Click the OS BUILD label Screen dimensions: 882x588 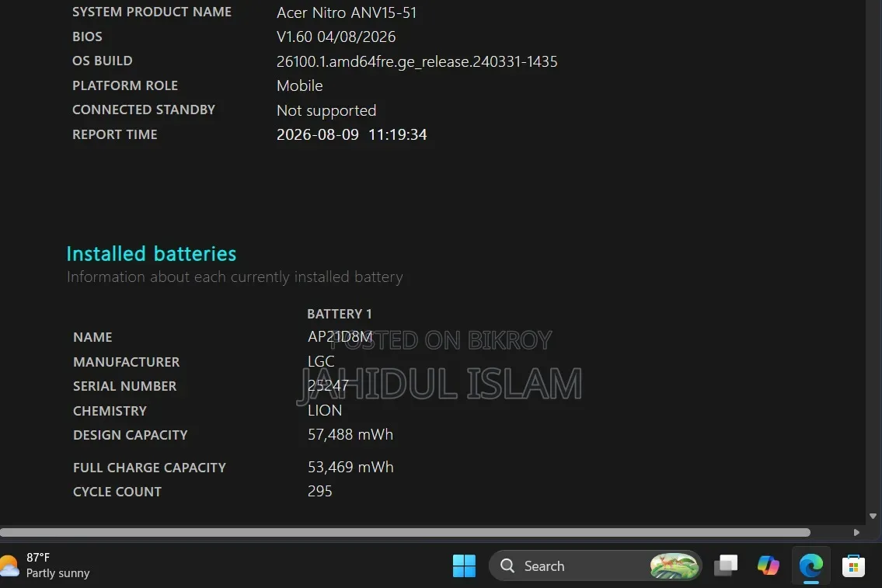click(103, 61)
